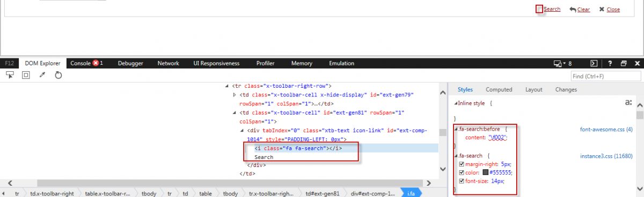Toggle the color property checkbox
The width and height of the screenshot is (644, 197).
pos(462,172)
